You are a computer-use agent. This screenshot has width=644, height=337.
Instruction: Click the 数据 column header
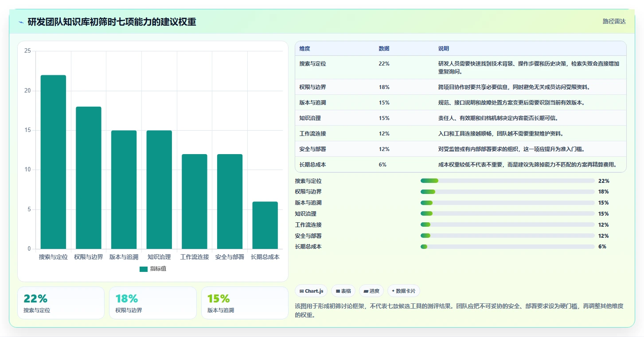(384, 49)
